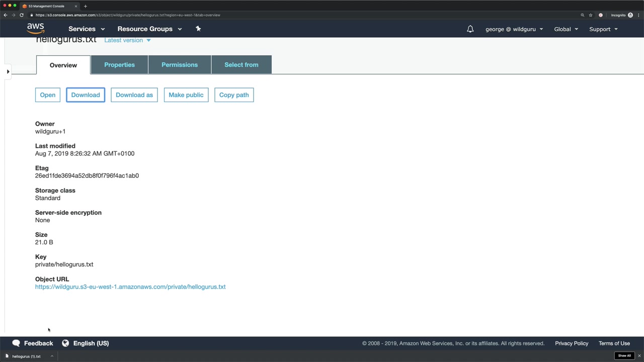Click the key value private/hellogurus.txt
The image size is (644, 362).
point(64,264)
